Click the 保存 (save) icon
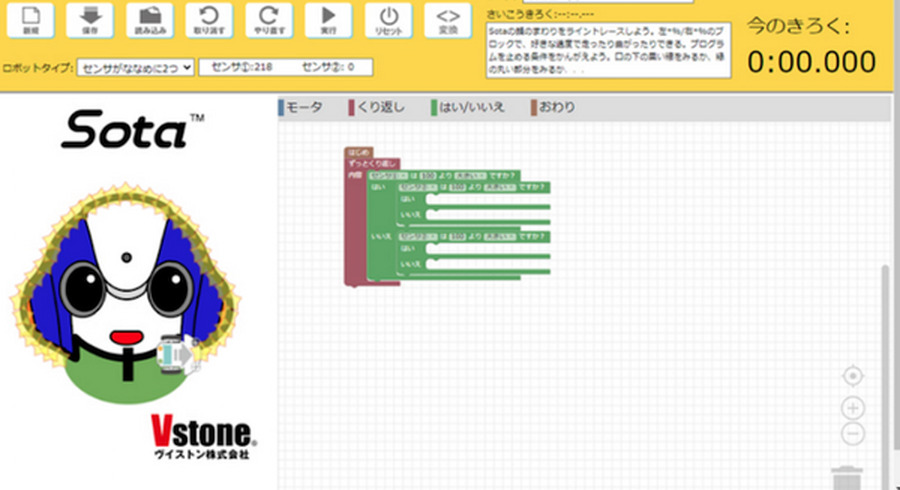 90,20
